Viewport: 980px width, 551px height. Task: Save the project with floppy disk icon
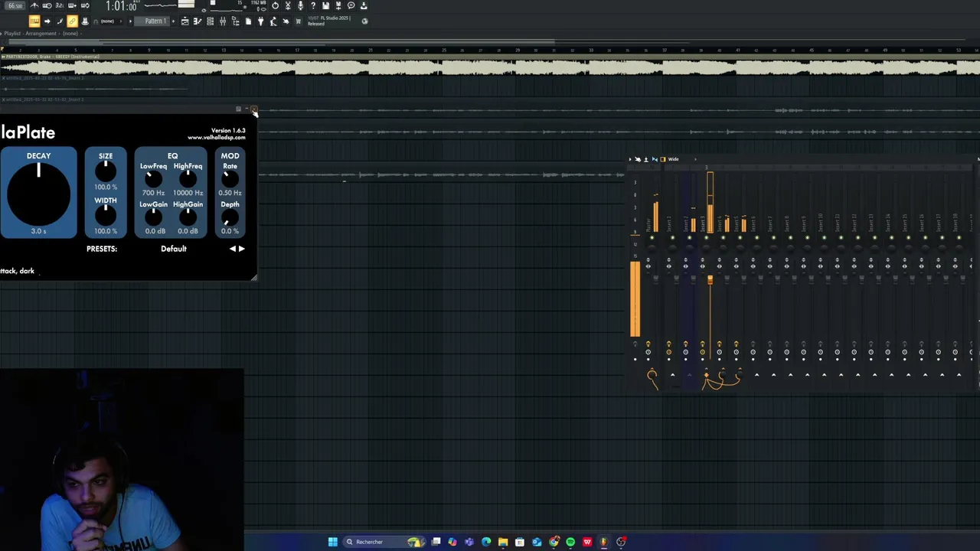click(x=325, y=5)
